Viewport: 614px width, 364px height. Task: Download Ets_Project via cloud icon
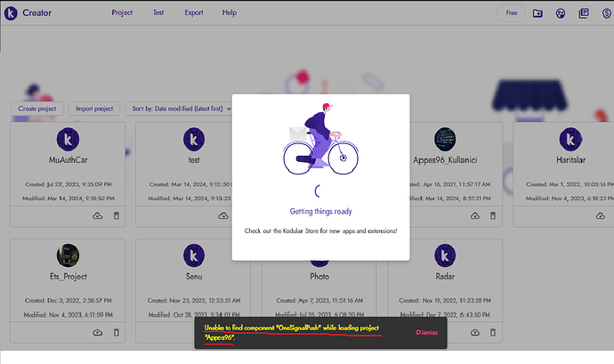pos(98,333)
